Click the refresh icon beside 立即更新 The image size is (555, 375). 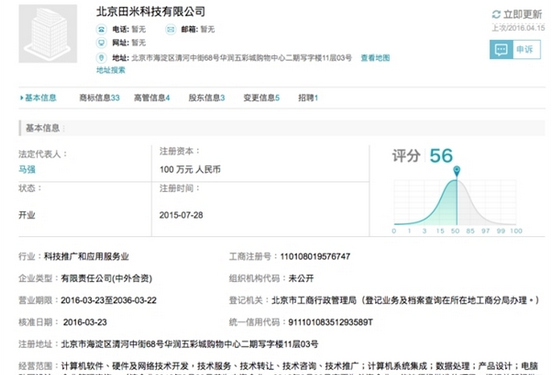tap(496, 15)
